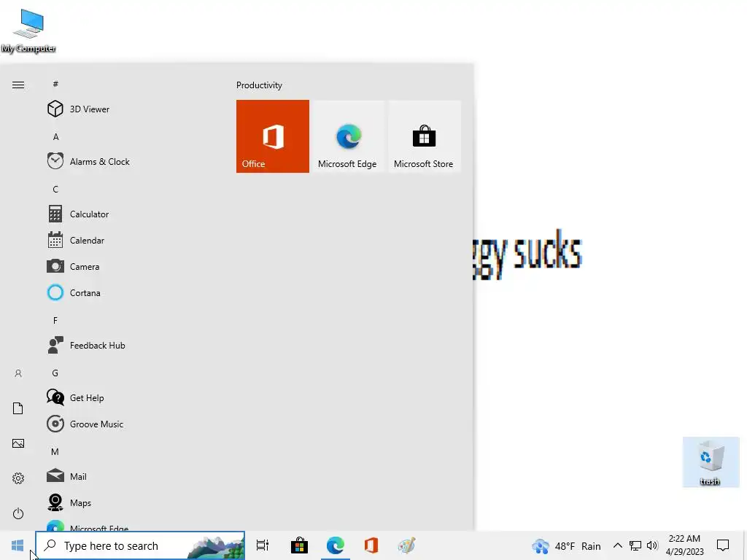Click the Office tile in Productivity
747x560 pixels.
273,136
